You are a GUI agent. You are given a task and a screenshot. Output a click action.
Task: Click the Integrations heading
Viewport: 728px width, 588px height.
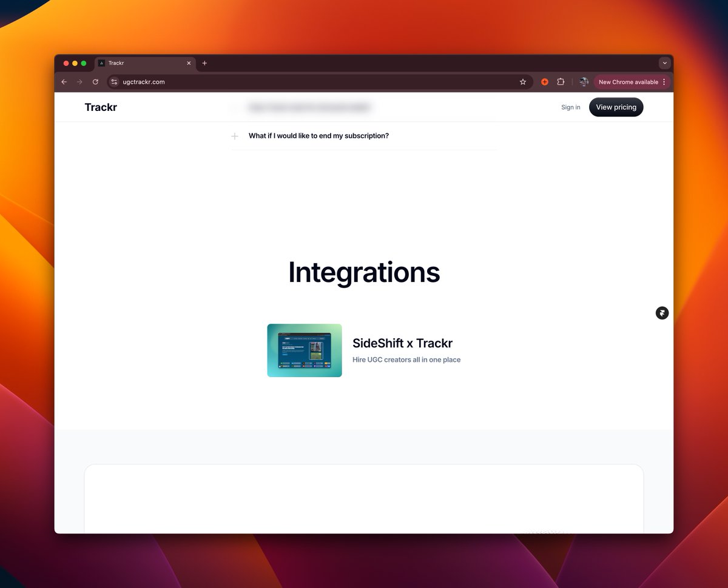tap(364, 272)
